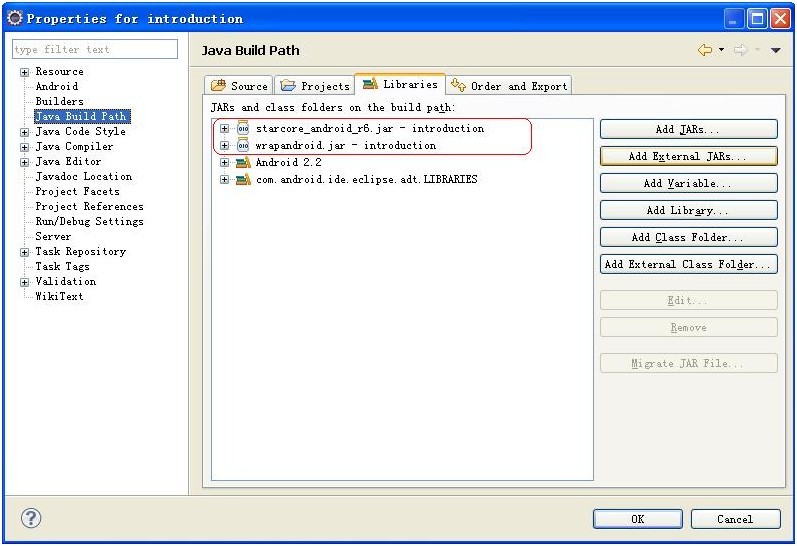
Task: Expand the Java Code Style node
Action: point(25,132)
